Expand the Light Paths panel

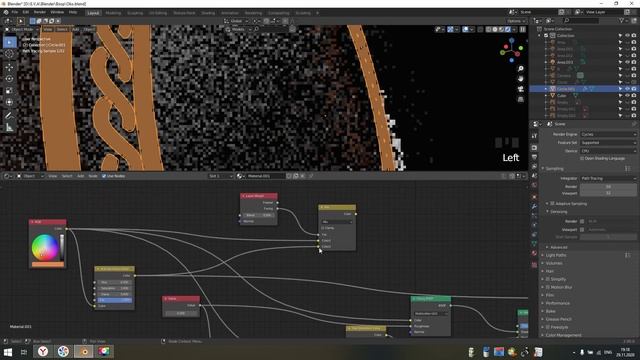click(556, 255)
